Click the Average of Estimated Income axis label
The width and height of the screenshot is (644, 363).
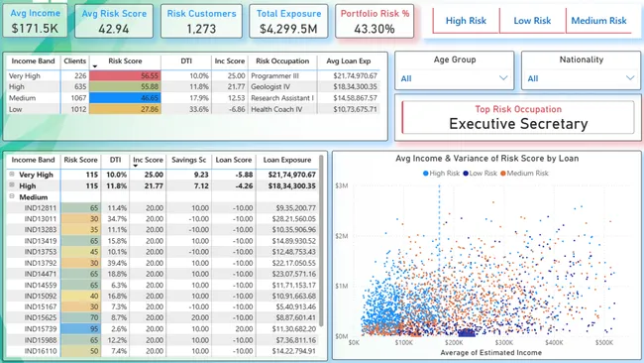(x=490, y=352)
